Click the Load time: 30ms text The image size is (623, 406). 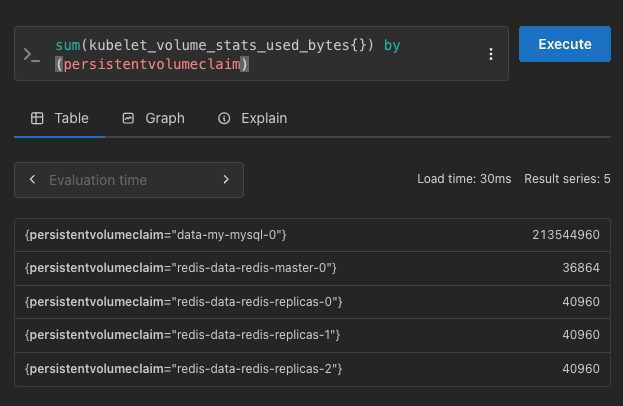(x=464, y=179)
